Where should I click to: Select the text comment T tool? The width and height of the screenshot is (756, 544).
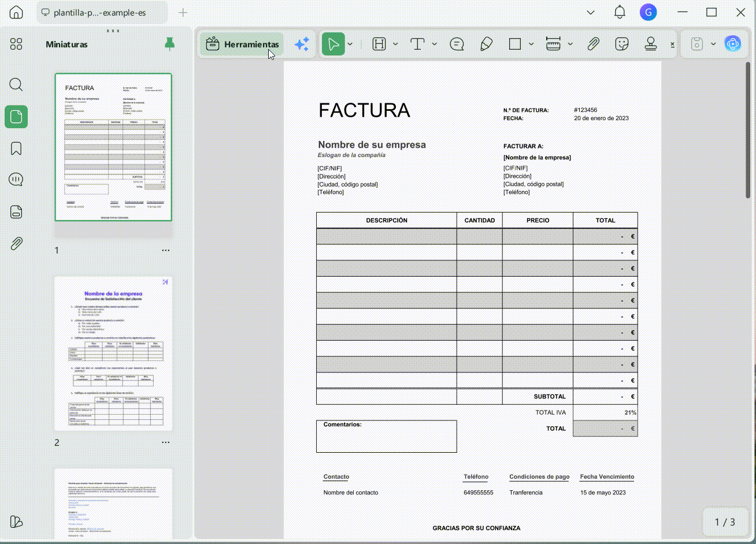[x=417, y=44]
